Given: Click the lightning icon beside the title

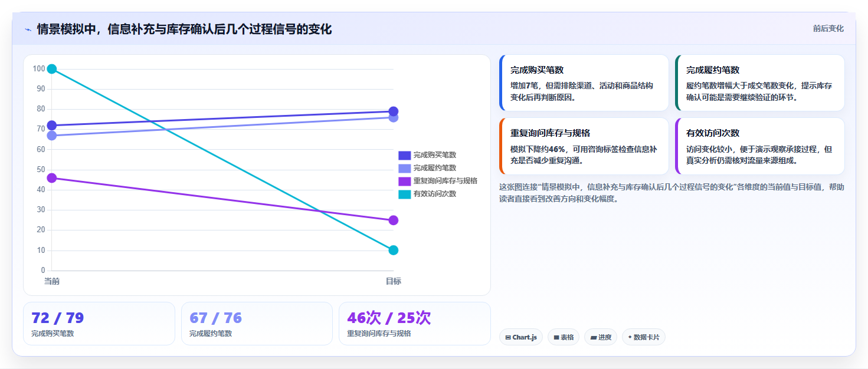Looking at the screenshot, I should (x=28, y=29).
